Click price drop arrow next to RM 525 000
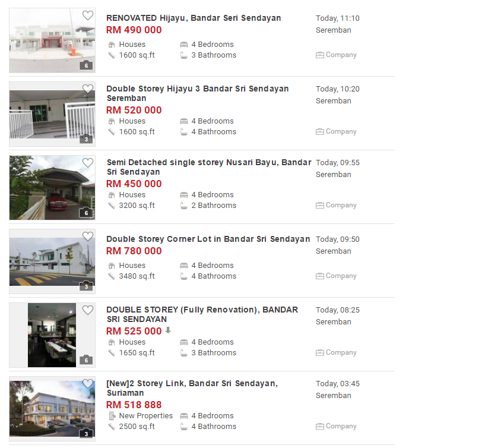Viewport: 485px width, 448px height. tap(168, 330)
